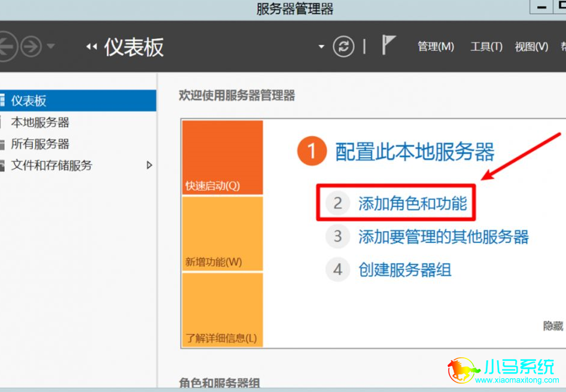Open the 新增功能(W) tile
Image resolution: width=566 pixels, height=392 pixels.
click(x=223, y=233)
